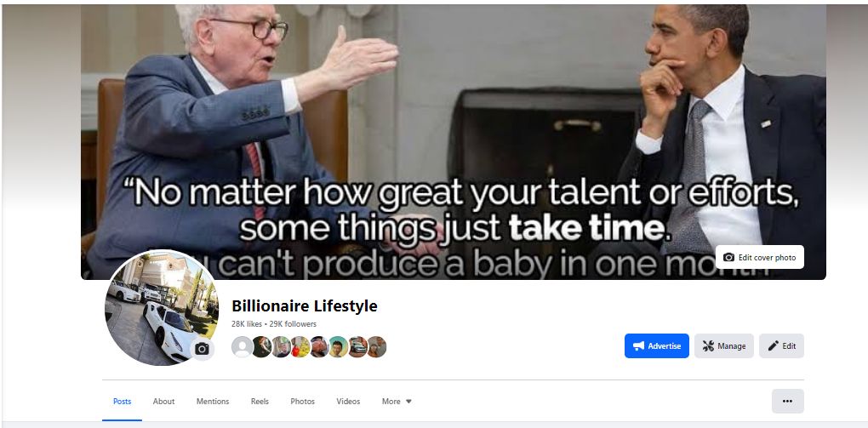Click the Edit button with pencil icon

tap(782, 346)
